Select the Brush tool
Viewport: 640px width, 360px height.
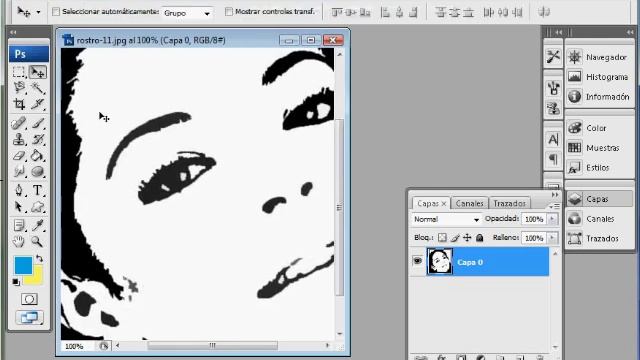click(x=38, y=123)
